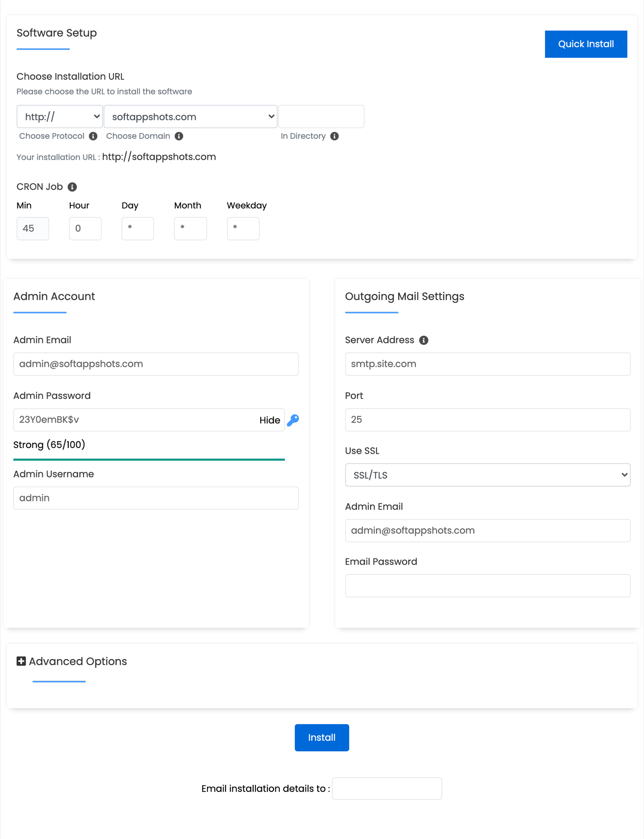Screen dimensions: 644x839
Task: Click the Server Address info icon
Action: (424, 340)
